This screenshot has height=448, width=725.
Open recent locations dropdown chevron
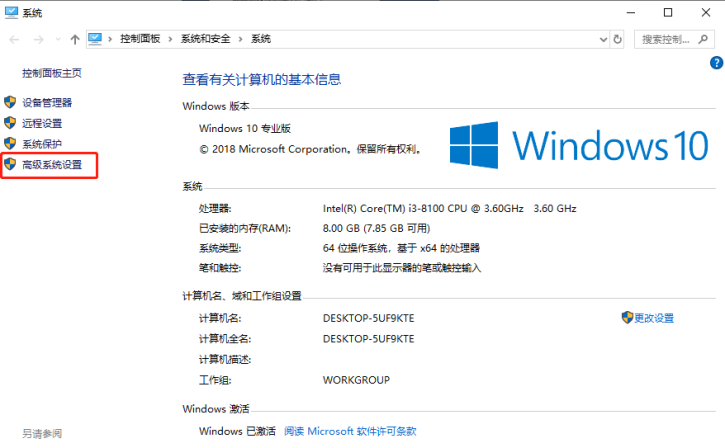coord(56,39)
